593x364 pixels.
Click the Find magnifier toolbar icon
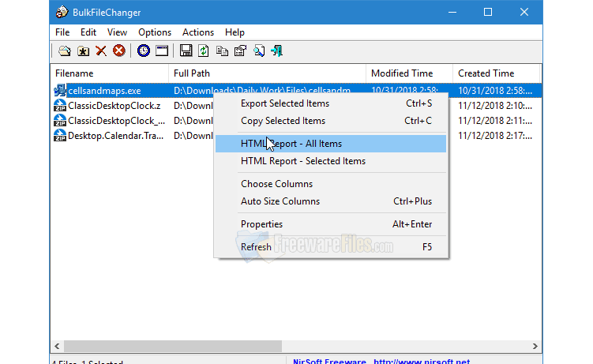click(259, 51)
